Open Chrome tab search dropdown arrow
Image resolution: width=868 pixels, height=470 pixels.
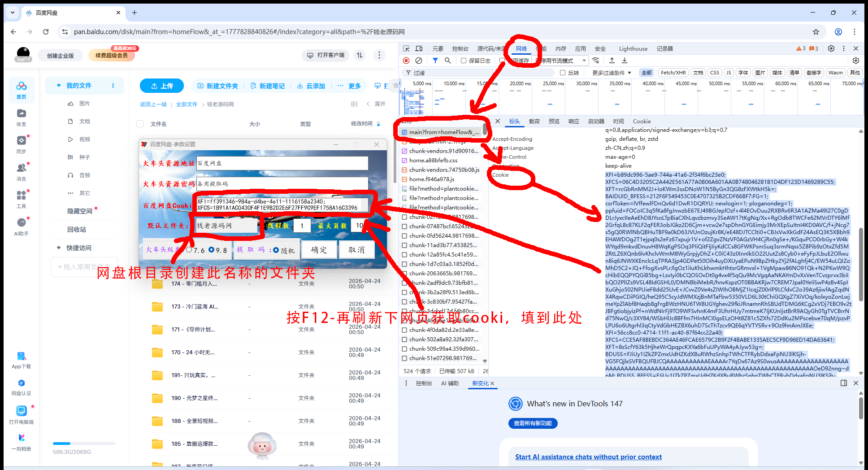coord(13,13)
